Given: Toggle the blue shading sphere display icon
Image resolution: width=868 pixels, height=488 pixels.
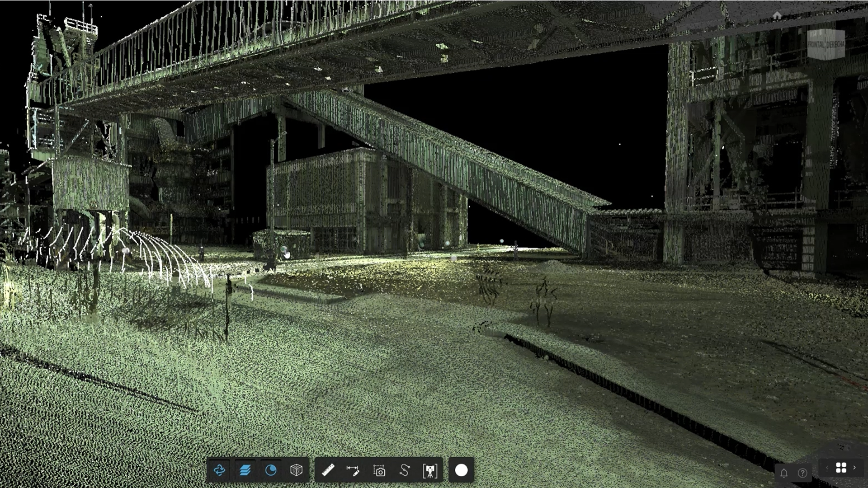Looking at the screenshot, I should (270, 470).
